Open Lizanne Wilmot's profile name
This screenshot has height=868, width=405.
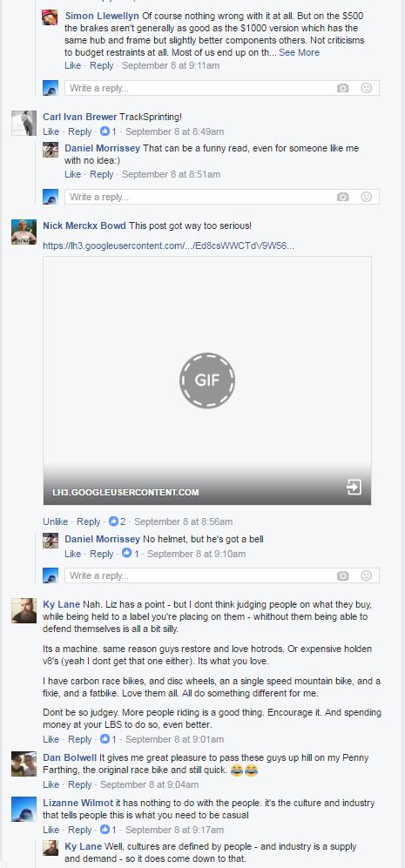tap(78, 803)
